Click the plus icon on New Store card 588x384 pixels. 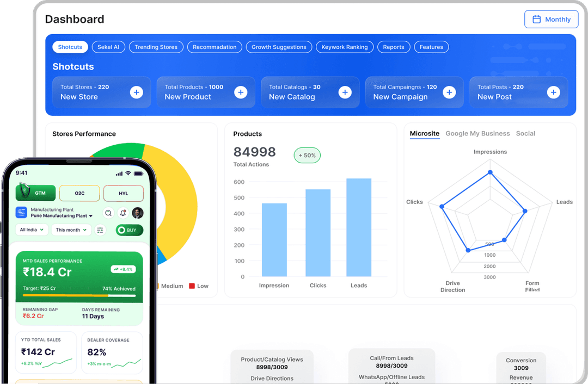(x=137, y=92)
